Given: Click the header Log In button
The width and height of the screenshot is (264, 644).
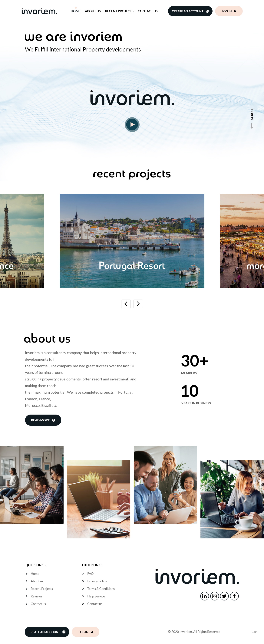Looking at the screenshot, I should click(x=229, y=11).
